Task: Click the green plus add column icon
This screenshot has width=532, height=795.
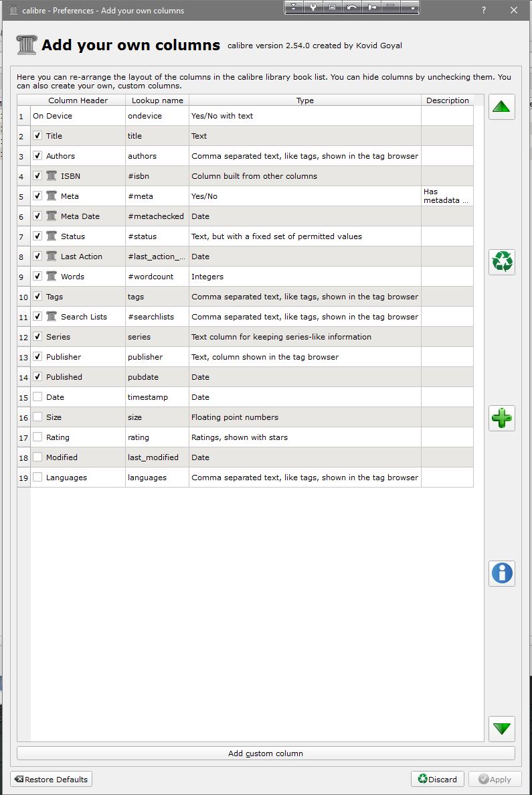Action: tap(502, 419)
